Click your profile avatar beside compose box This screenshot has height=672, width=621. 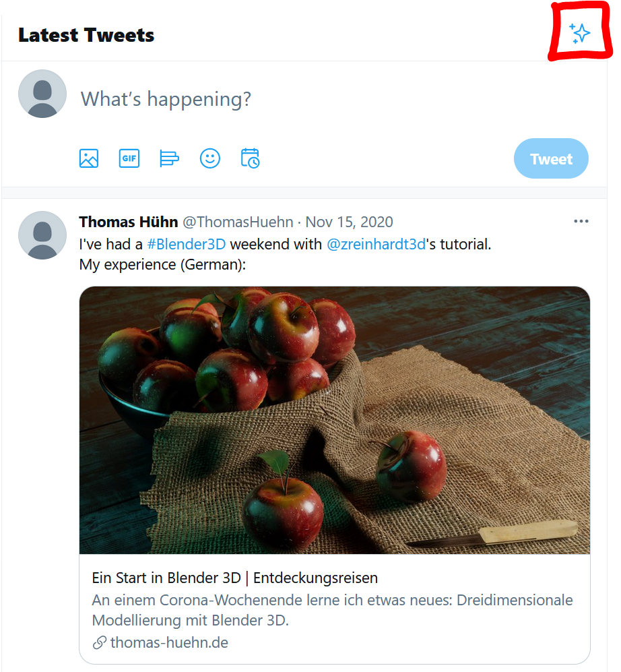pyautogui.click(x=42, y=94)
